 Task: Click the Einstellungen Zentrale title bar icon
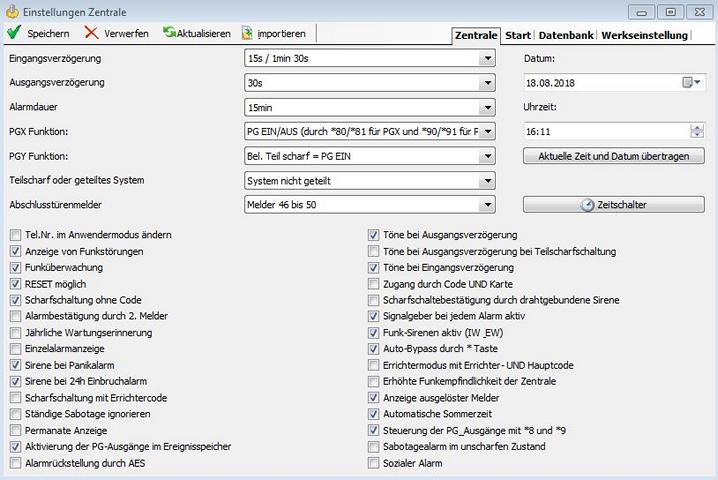click(x=13, y=10)
